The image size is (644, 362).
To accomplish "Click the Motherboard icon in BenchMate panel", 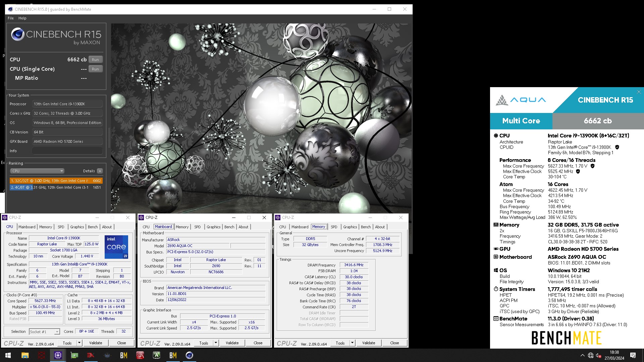I will [x=496, y=257].
